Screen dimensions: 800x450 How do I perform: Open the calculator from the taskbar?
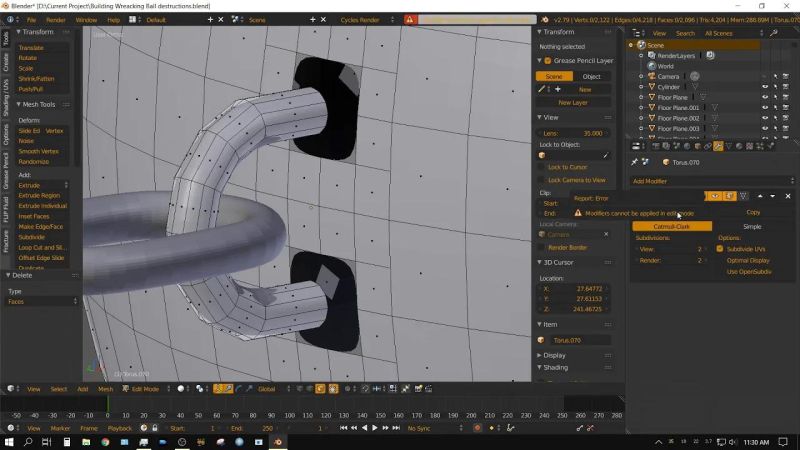click(x=67, y=442)
